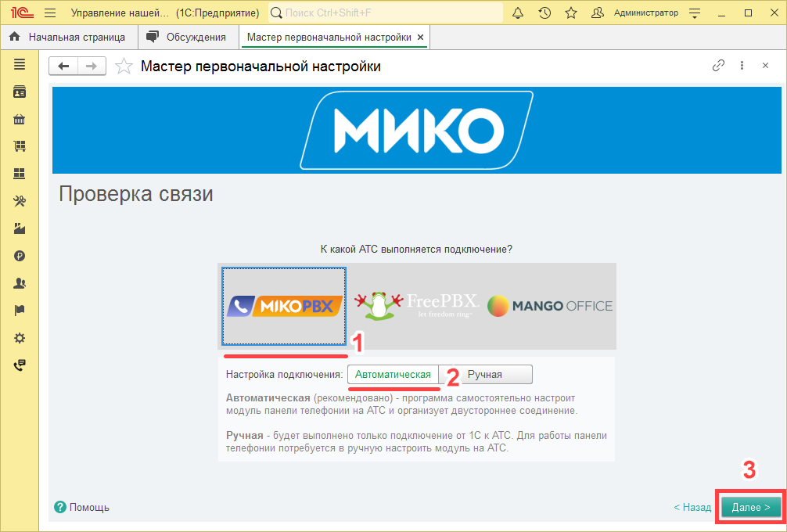787x532 pixels.
Task: Open the history clock icon
Action: point(544,12)
